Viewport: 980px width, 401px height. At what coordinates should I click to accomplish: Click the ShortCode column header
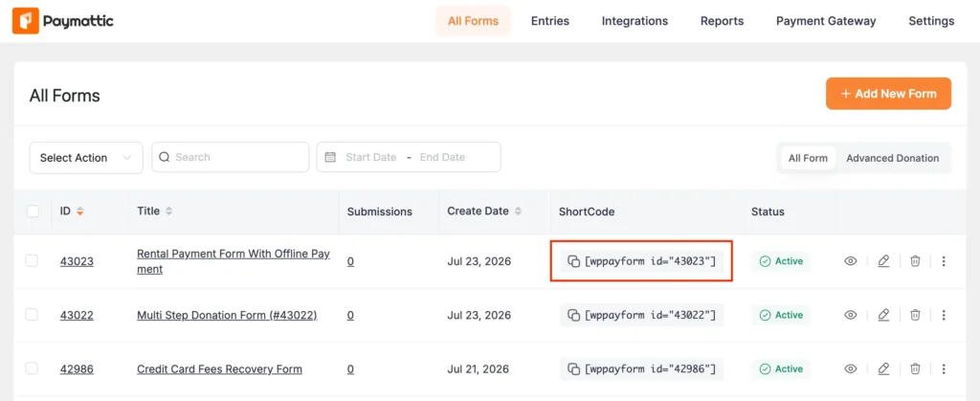tap(587, 212)
